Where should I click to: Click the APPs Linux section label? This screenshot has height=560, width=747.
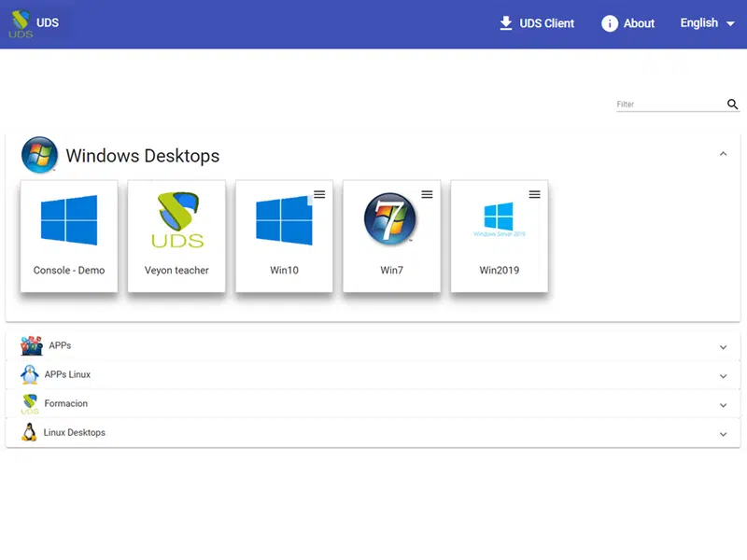67,374
